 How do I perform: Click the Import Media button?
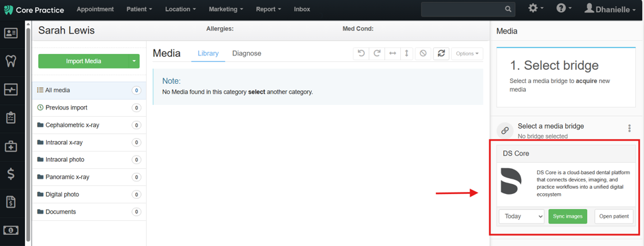[84, 61]
